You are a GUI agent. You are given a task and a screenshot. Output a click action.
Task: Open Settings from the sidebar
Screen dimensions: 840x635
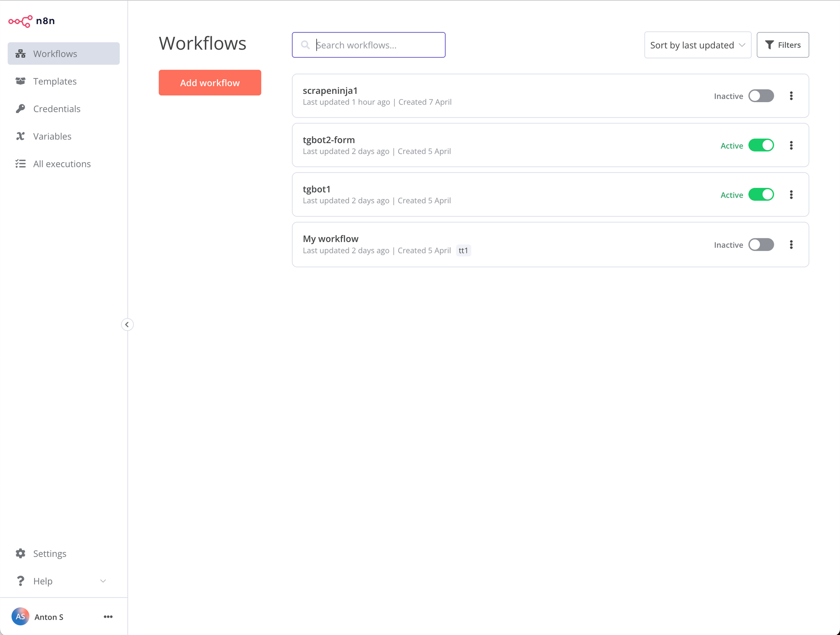(x=49, y=553)
